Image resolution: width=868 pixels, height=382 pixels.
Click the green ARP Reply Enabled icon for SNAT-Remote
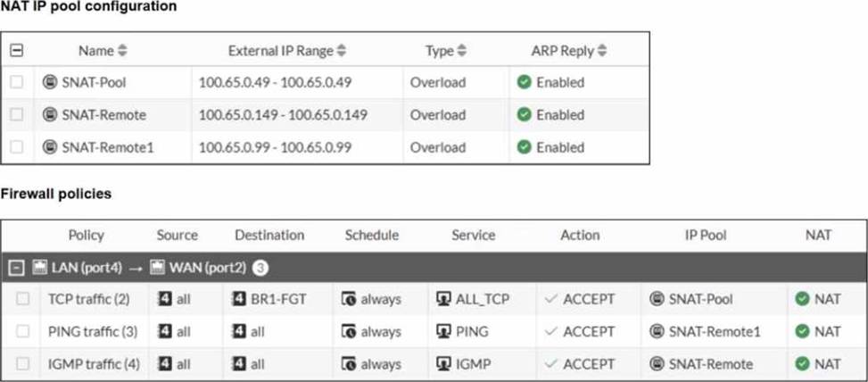(x=524, y=114)
